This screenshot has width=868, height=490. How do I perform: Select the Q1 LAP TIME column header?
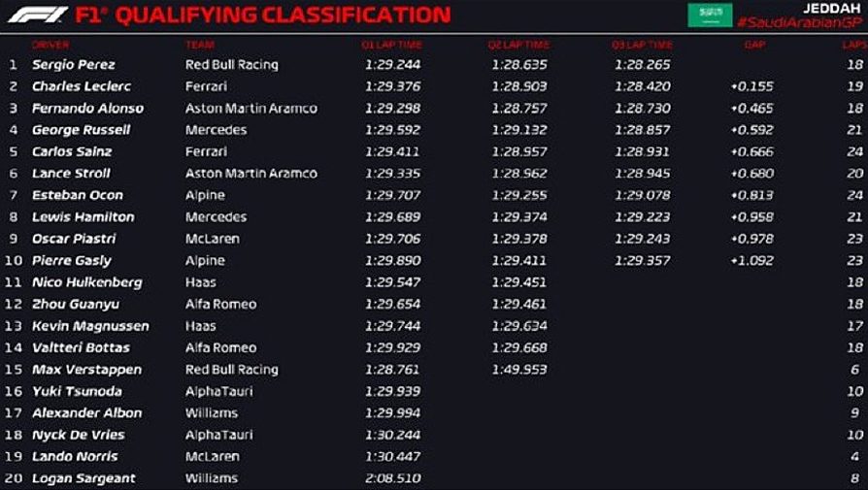tap(392, 45)
